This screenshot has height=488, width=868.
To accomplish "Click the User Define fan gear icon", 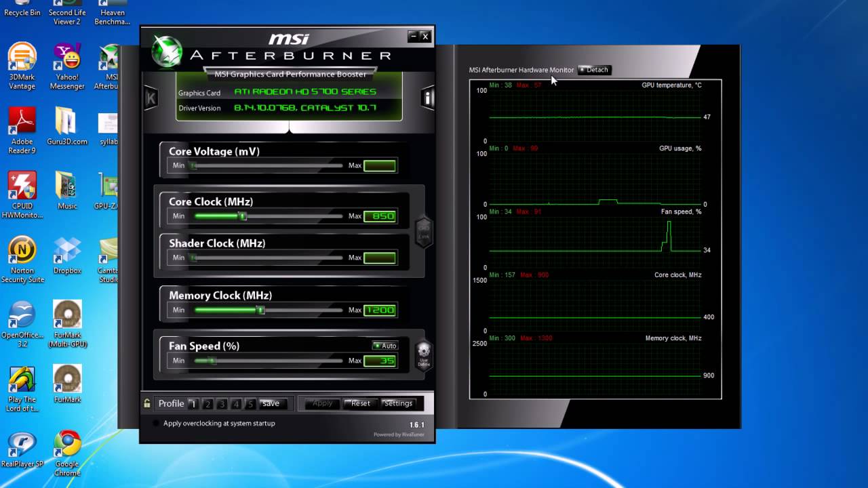I will pos(424,355).
